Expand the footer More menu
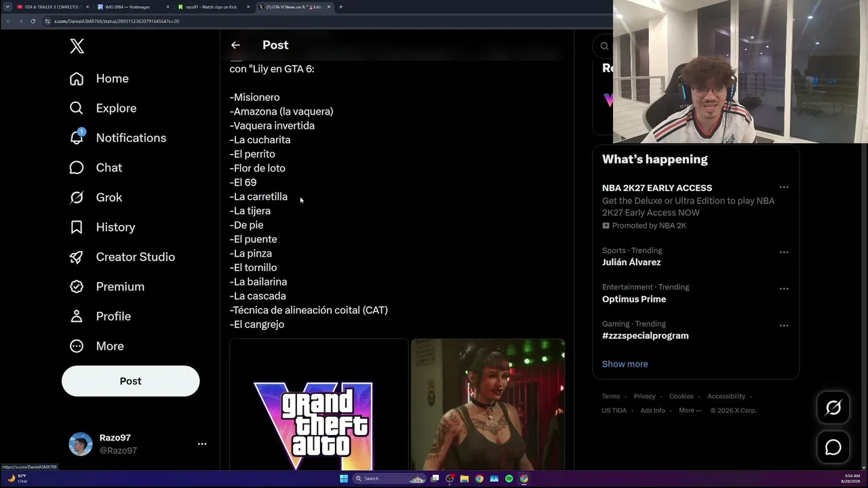 point(690,411)
